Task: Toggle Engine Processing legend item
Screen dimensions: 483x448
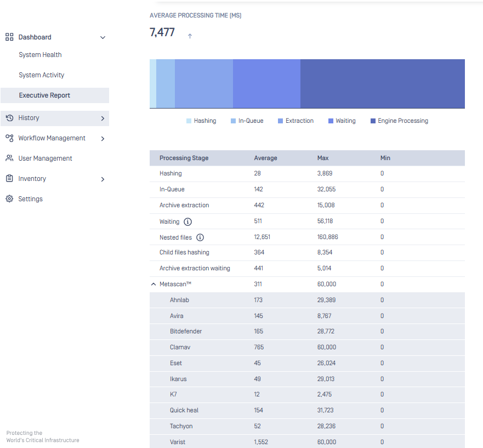Action: [x=399, y=121]
